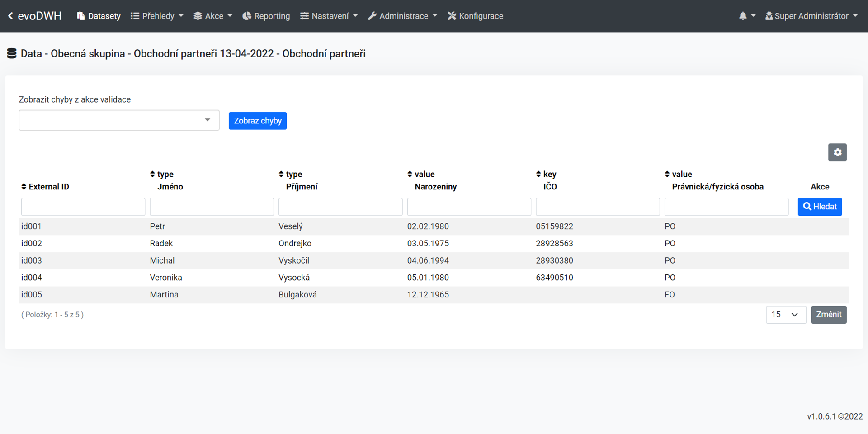Click the name Petr
Viewport: 868px width, 434px height.
point(157,226)
